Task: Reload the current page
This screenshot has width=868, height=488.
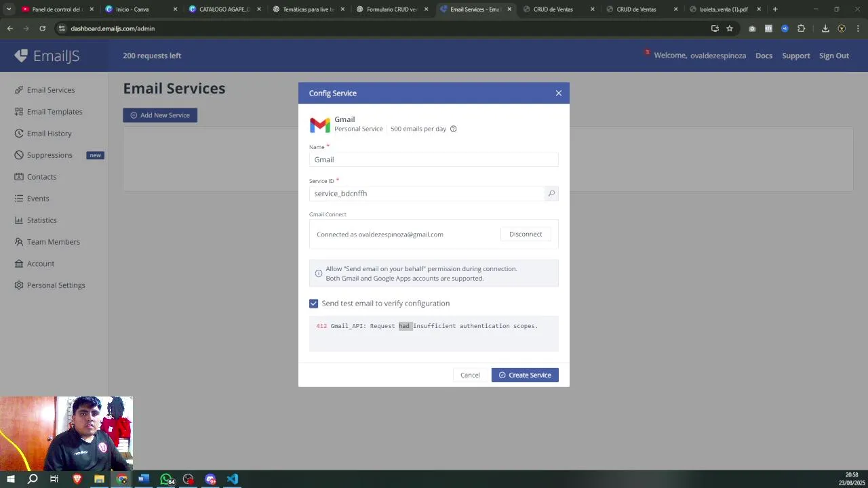Action: tap(42, 28)
